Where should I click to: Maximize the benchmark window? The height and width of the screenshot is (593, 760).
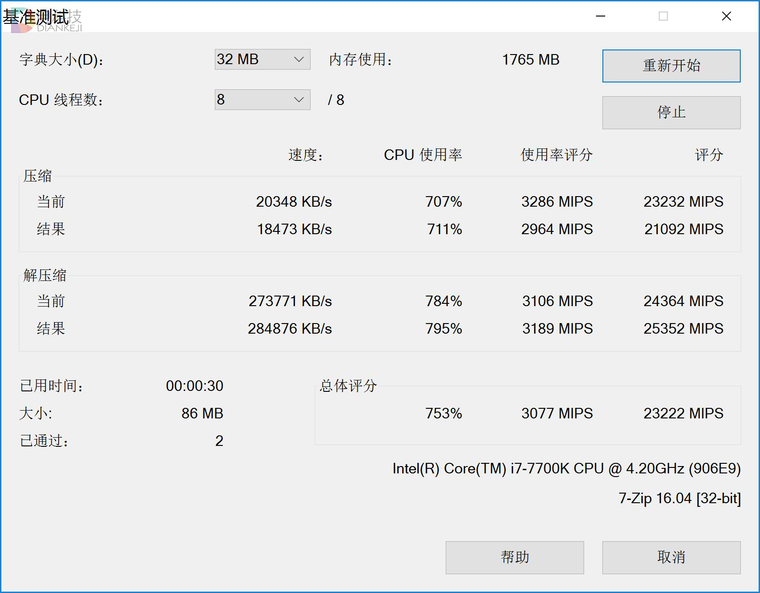[663, 16]
